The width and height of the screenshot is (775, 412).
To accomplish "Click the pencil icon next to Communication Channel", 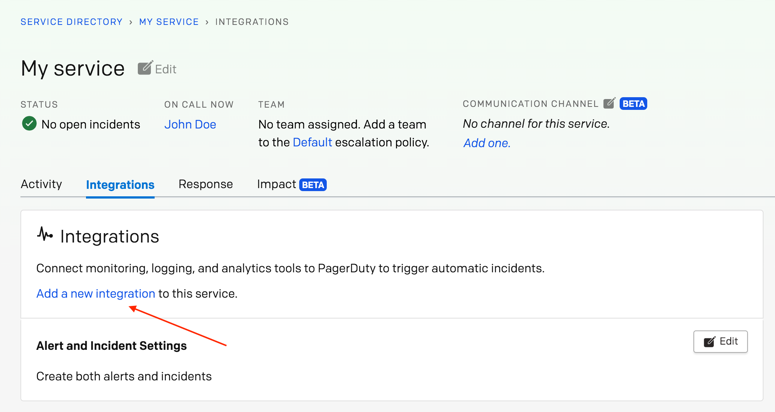I will click(x=609, y=103).
